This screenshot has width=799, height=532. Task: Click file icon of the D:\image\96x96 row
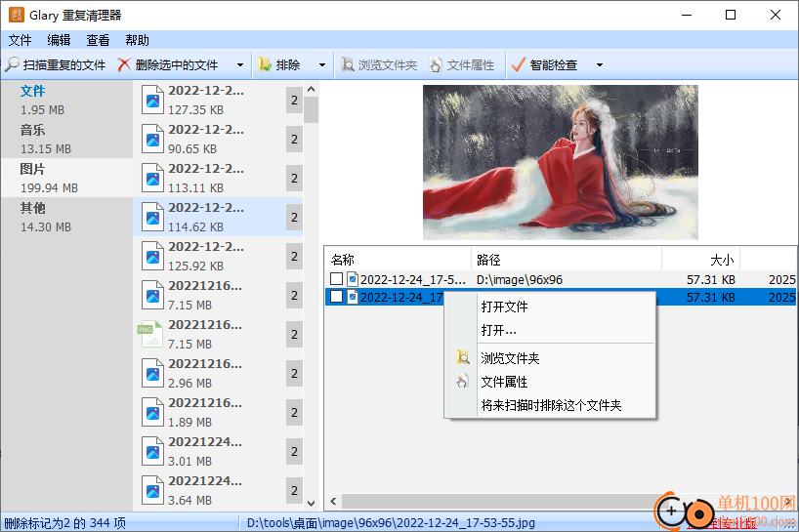(353, 279)
